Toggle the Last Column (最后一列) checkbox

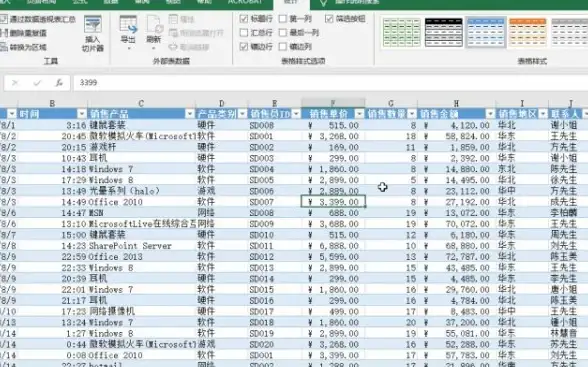283,33
